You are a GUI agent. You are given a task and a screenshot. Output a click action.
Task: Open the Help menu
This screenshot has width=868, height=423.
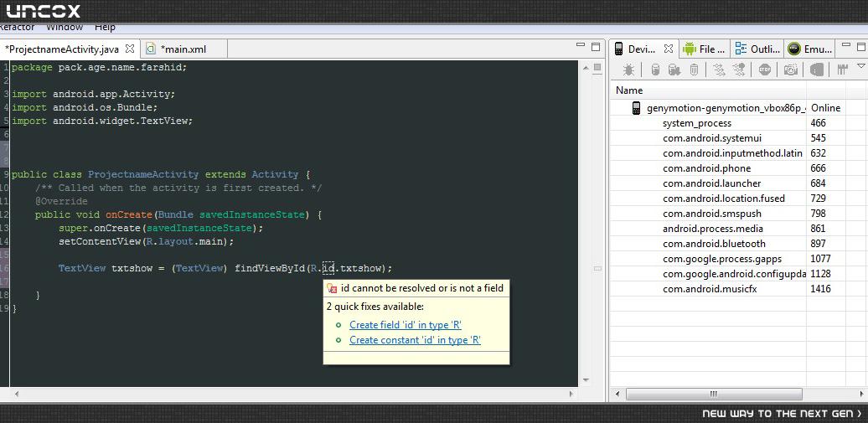tap(105, 27)
